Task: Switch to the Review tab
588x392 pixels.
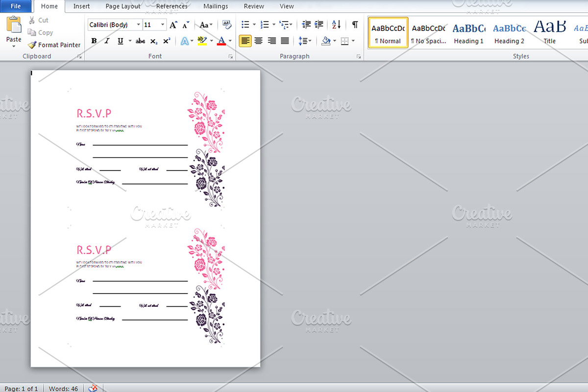Action: pyautogui.click(x=254, y=6)
